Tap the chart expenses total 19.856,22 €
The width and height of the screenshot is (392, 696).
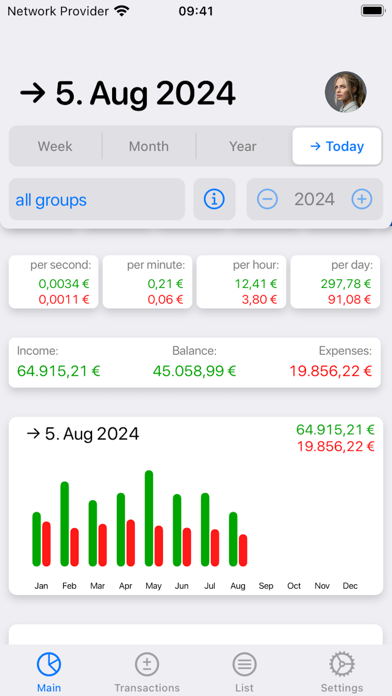(x=336, y=446)
